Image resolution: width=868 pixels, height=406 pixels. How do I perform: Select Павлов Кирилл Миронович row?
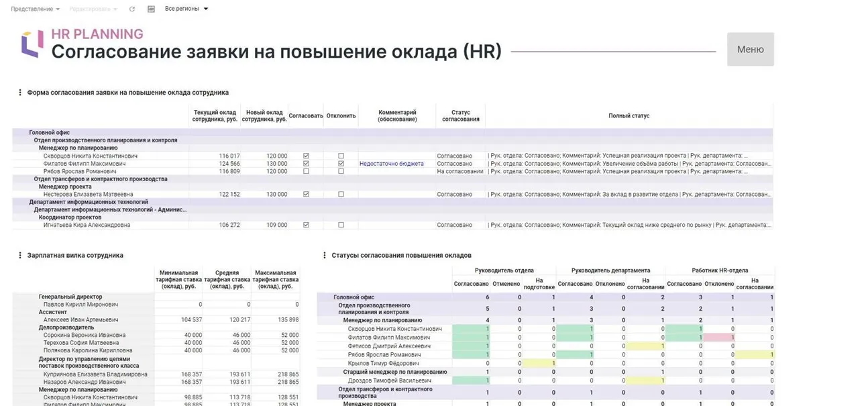(156, 304)
